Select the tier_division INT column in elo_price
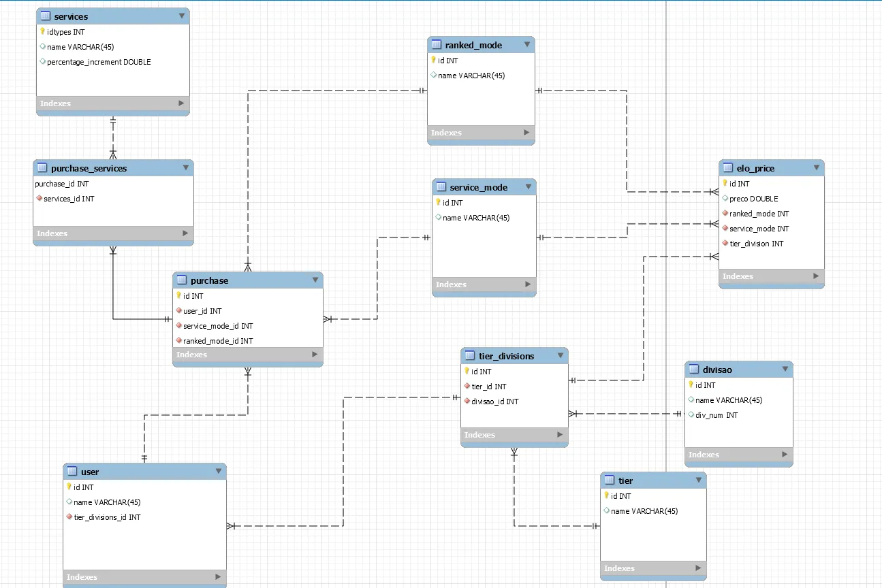Image resolution: width=882 pixels, height=588 pixels. (756, 244)
